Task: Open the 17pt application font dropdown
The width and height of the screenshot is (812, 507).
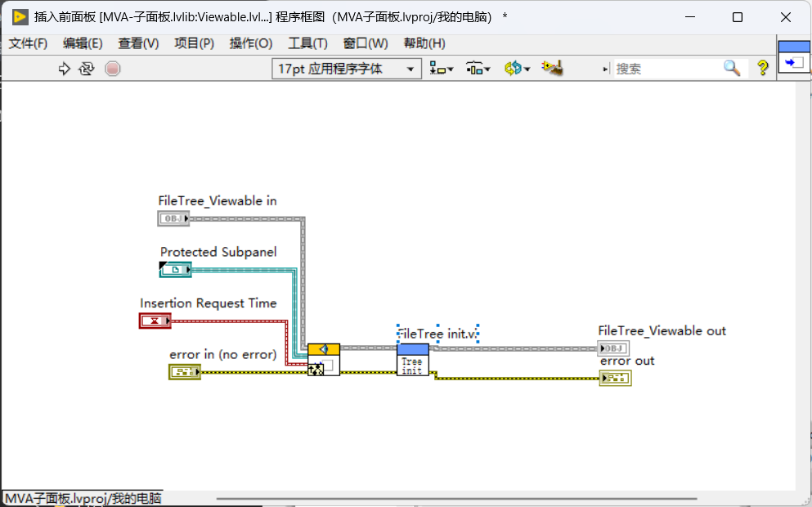Action: point(347,69)
